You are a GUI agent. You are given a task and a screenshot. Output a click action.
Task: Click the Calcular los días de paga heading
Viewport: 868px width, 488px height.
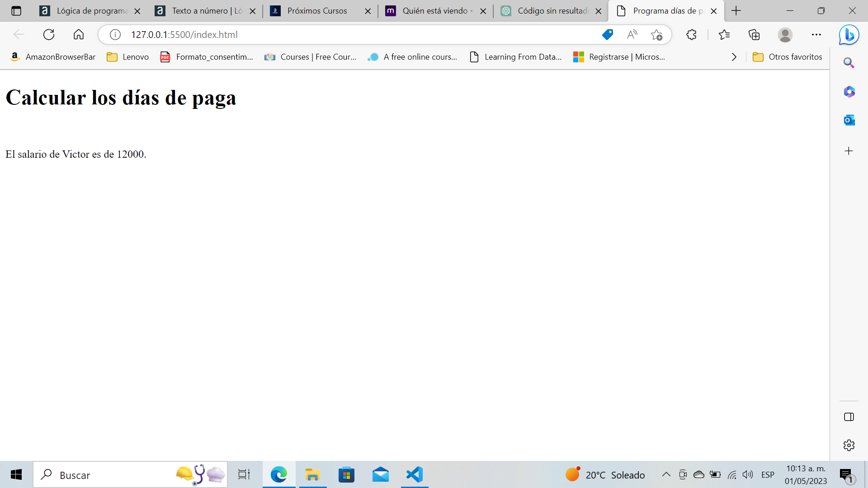coord(121,98)
